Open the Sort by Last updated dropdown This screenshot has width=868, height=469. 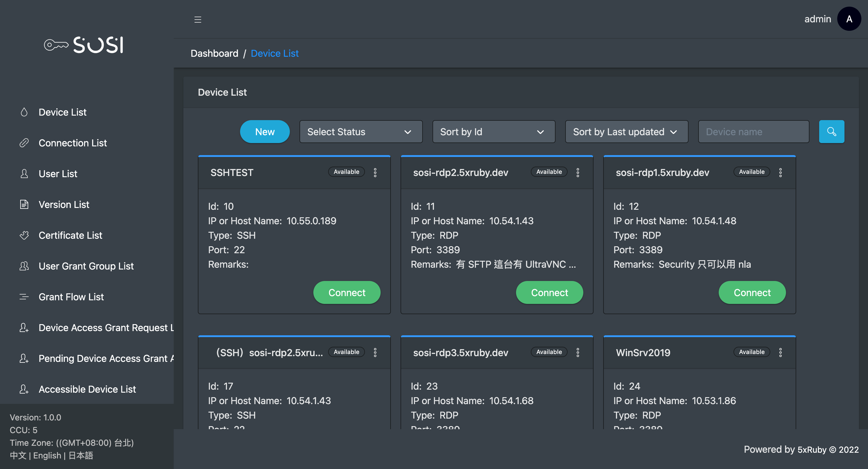pos(626,132)
